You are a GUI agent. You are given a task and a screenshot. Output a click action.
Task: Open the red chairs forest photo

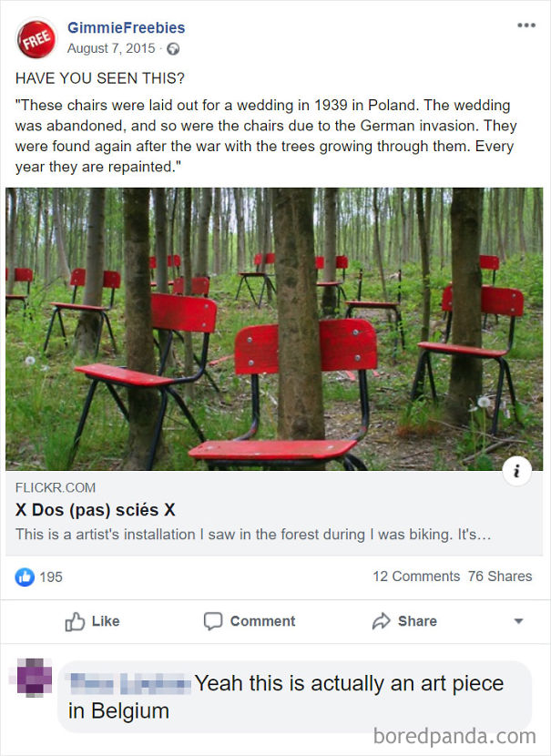coord(274,329)
